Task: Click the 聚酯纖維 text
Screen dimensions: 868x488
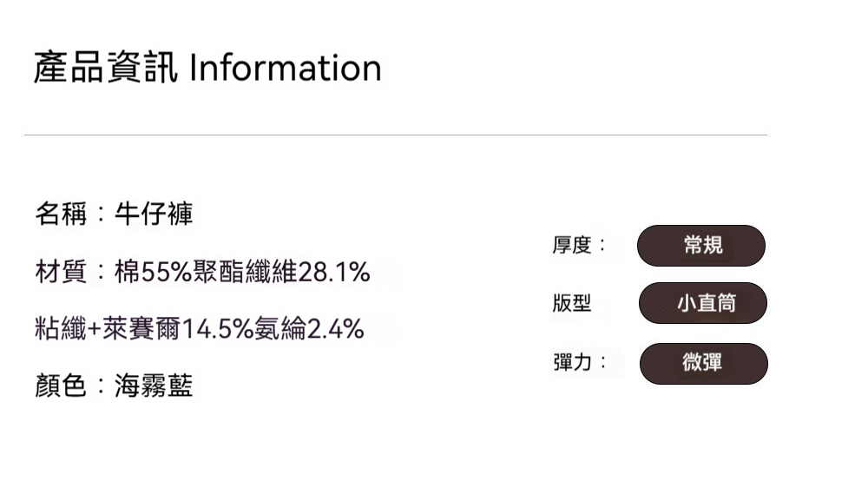Action: tap(245, 273)
